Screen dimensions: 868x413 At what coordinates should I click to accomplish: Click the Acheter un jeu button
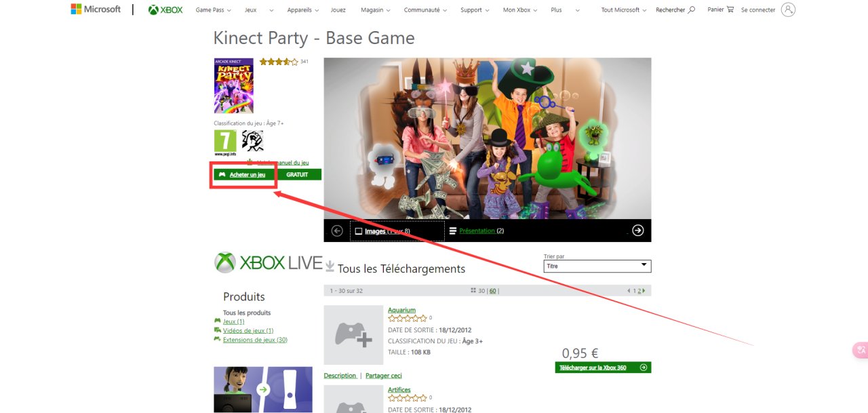pos(245,175)
